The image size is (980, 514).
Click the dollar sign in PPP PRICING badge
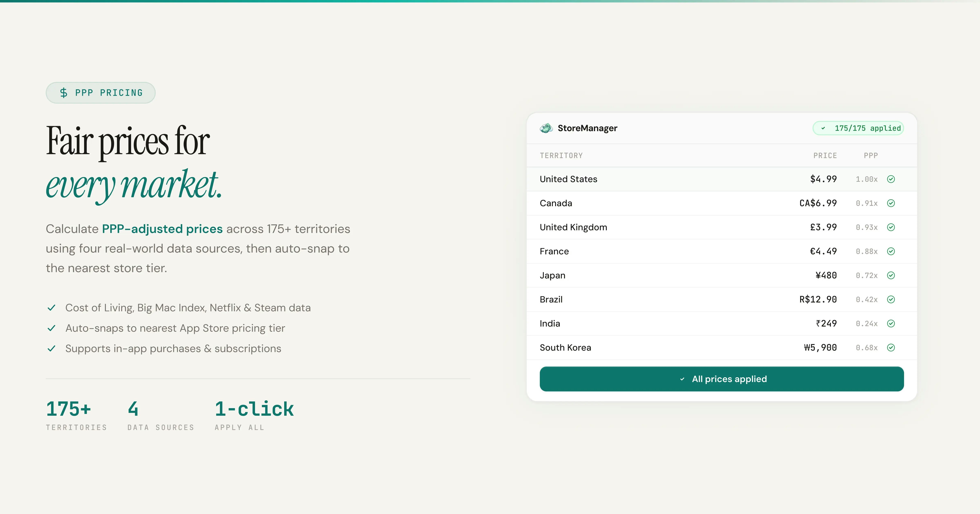pos(64,92)
